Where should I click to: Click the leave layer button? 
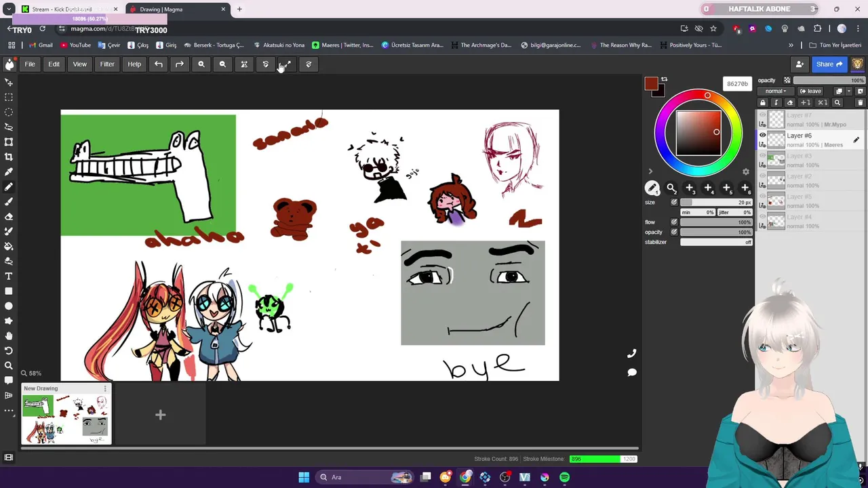[x=810, y=91]
